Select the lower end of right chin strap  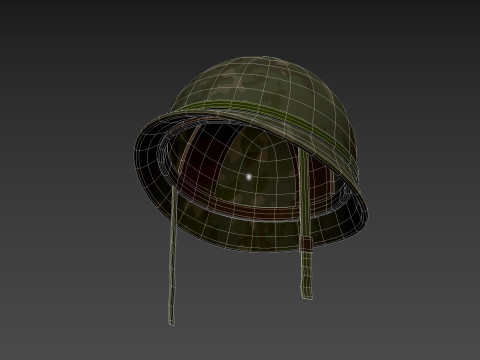307,275
